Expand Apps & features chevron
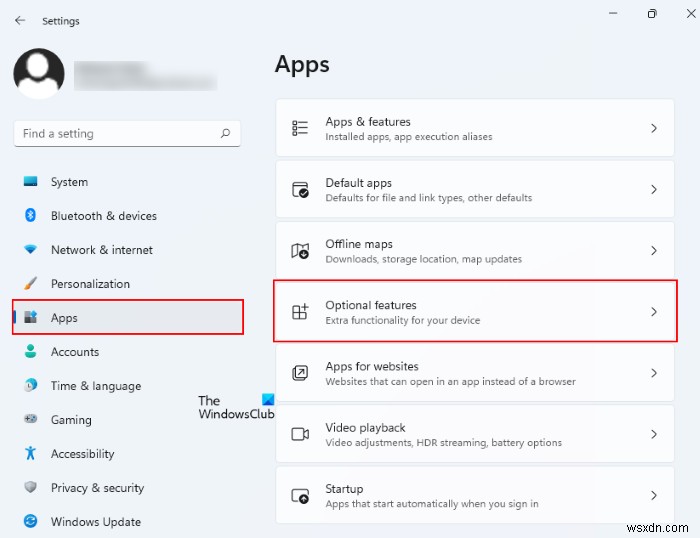Viewport: 700px width, 538px height. (x=654, y=128)
